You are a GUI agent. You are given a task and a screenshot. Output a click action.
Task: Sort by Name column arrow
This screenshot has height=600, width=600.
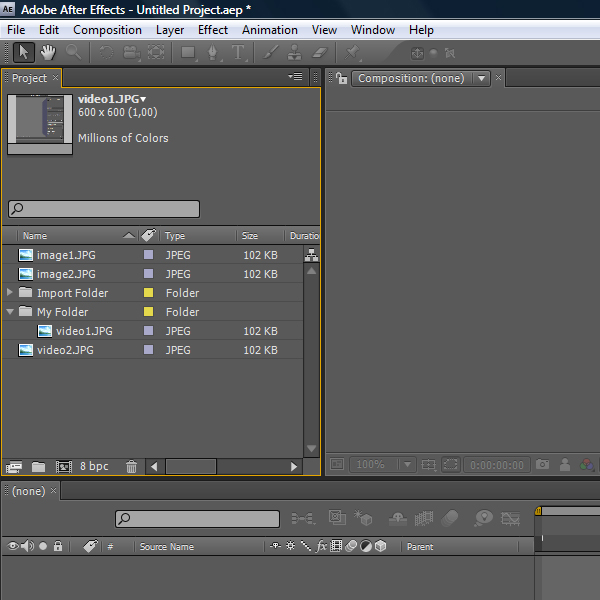pos(129,235)
